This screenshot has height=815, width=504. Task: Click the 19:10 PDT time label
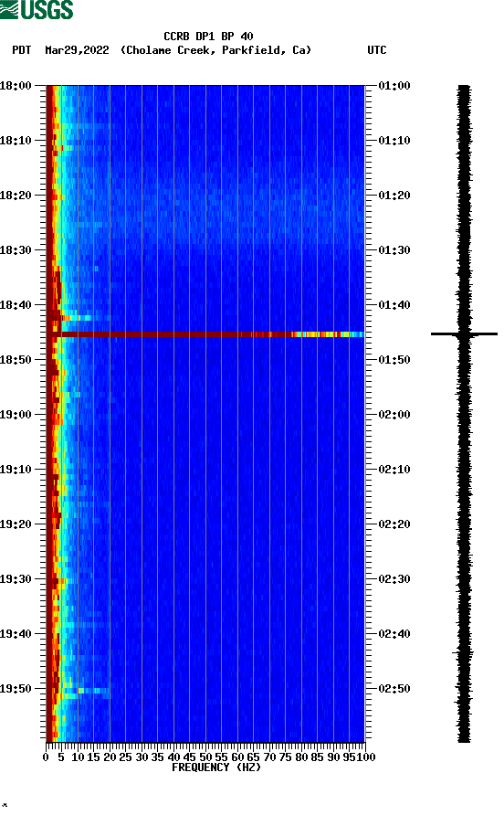click(x=16, y=470)
